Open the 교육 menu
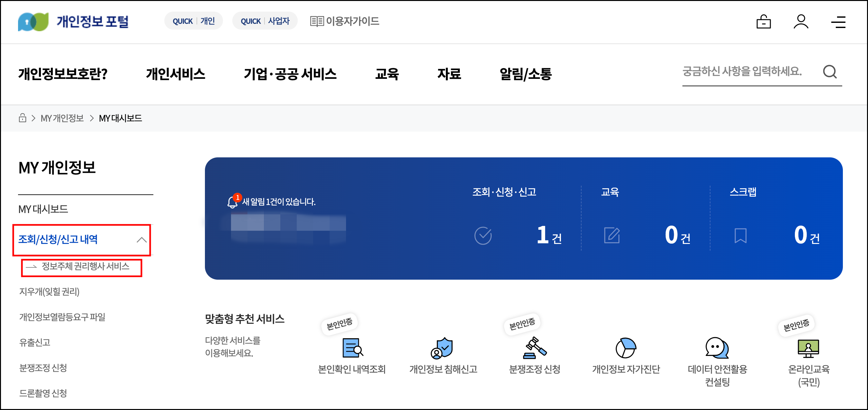 coord(387,74)
